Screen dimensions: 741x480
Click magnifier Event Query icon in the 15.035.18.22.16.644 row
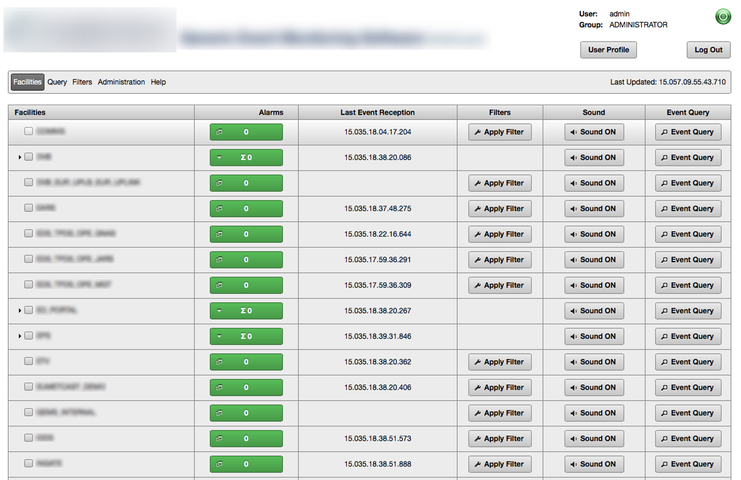[x=686, y=234]
